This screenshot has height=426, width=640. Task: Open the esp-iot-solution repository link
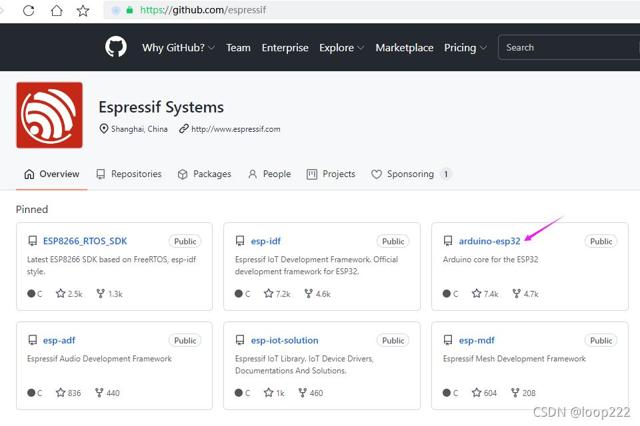284,340
